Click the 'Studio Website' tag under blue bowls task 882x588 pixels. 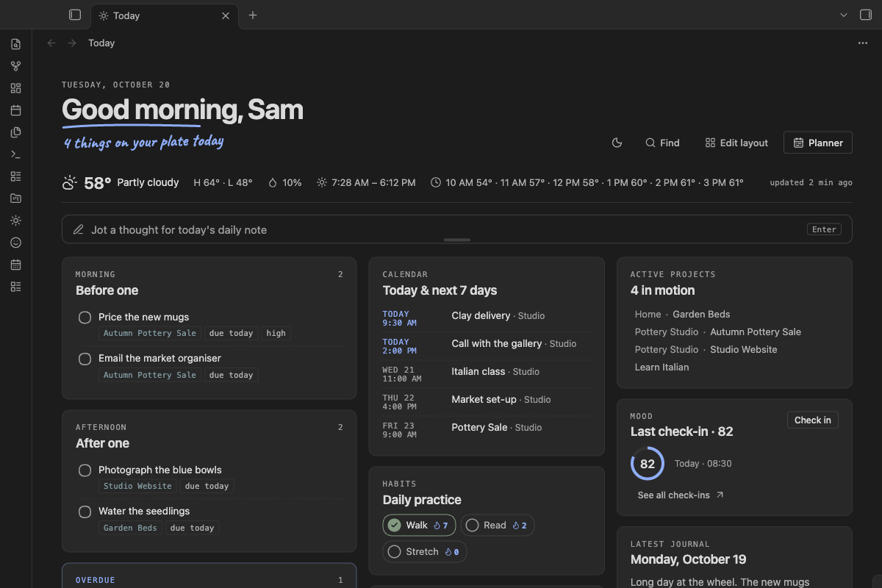click(138, 486)
